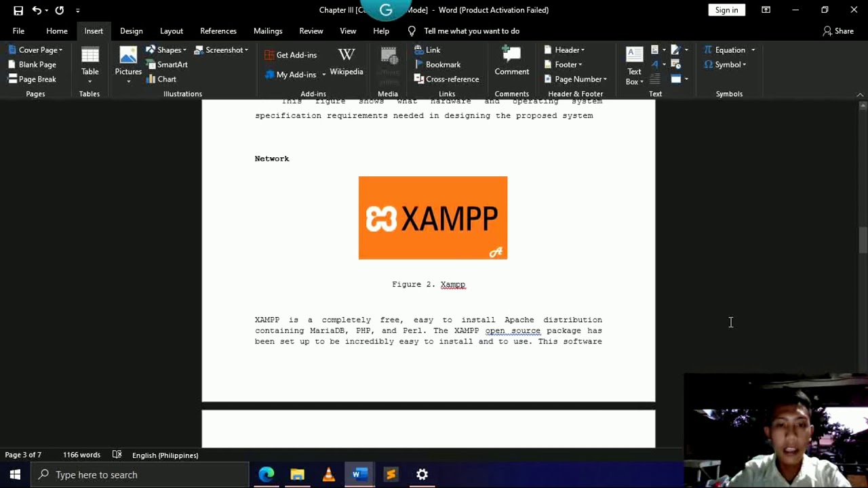
Task: Switch to the Layout tab
Action: click(172, 31)
